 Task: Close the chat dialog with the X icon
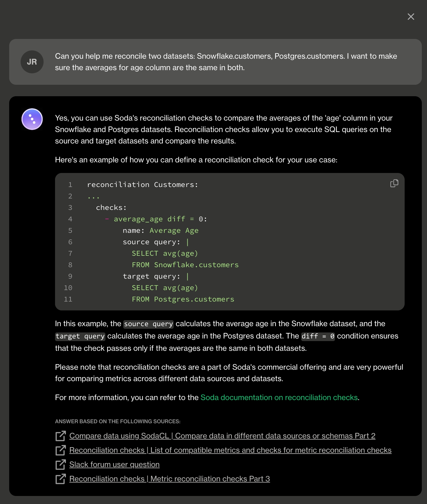[411, 17]
